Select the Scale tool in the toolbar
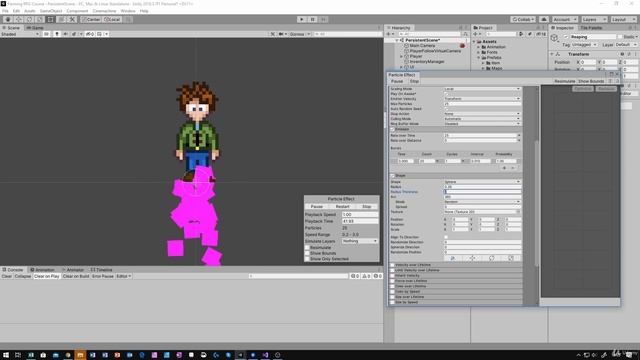Image resolution: width=640 pixels, height=360 pixels. point(40,19)
